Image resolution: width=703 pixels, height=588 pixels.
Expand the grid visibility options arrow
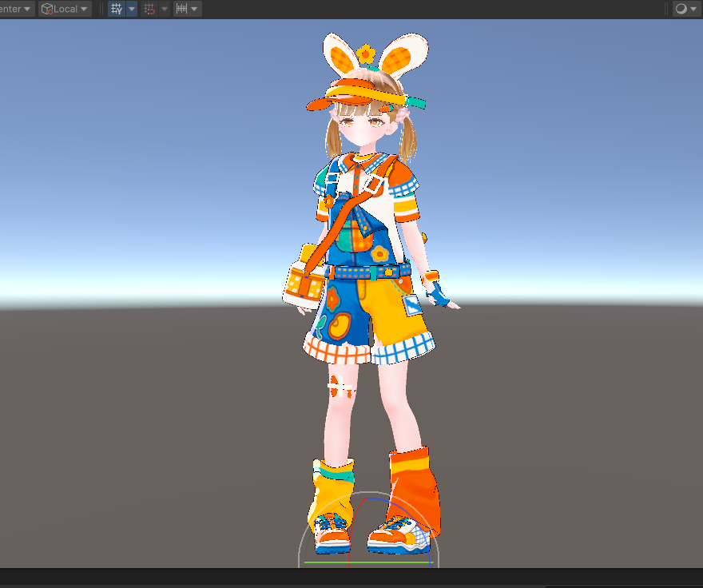tap(132, 9)
